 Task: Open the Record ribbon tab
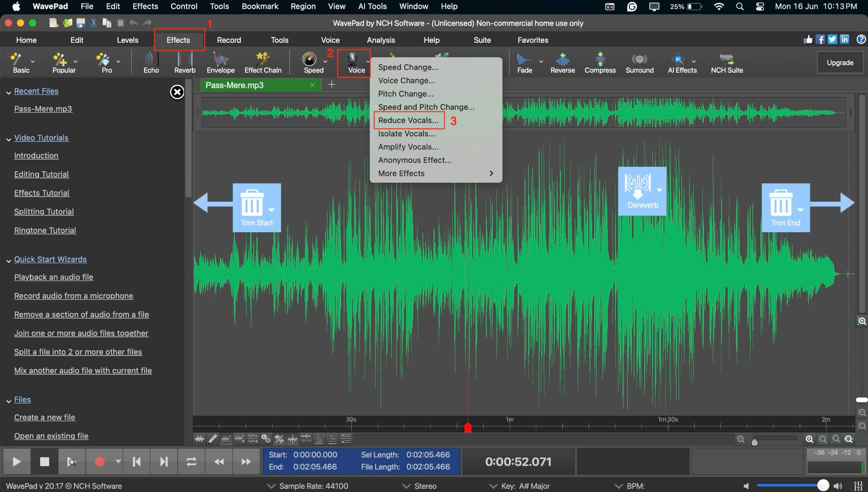(229, 40)
